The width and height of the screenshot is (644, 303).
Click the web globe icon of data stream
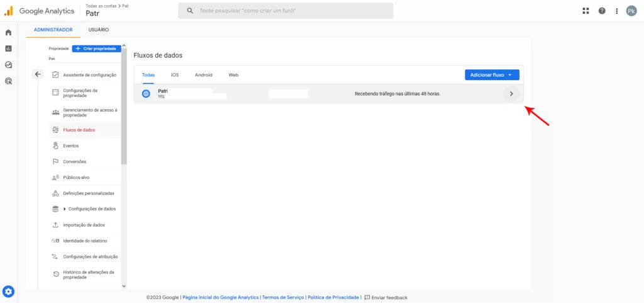click(146, 94)
